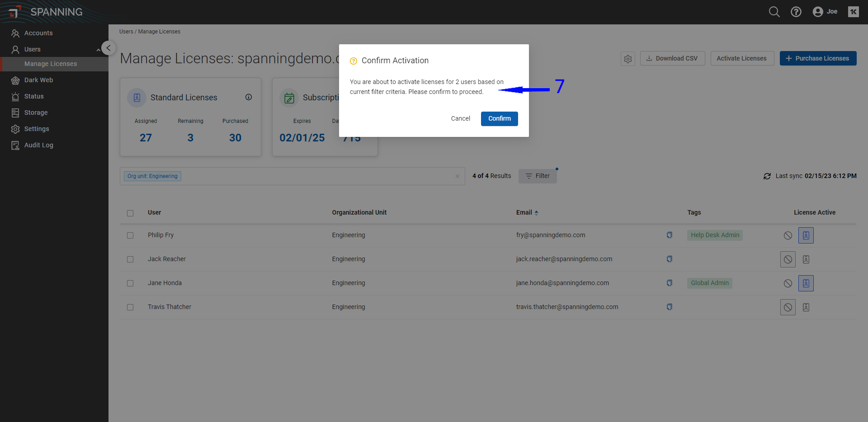
Task: Select the Philip Fry row checkbox
Action: pos(130,235)
